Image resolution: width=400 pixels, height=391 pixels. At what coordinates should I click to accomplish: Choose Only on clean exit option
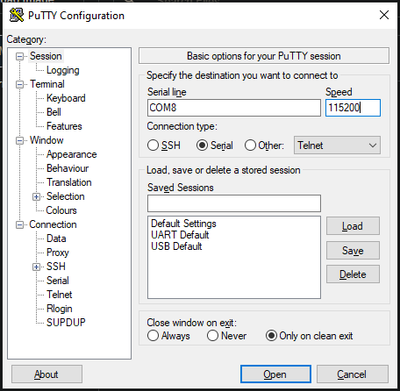click(x=271, y=336)
